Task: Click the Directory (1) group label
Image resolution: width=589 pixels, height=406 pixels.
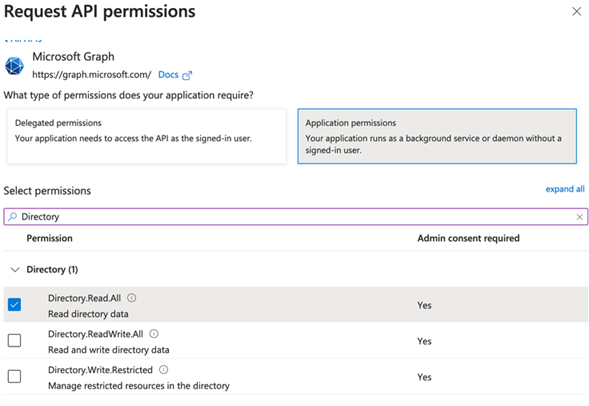Action: pyautogui.click(x=52, y=270)
